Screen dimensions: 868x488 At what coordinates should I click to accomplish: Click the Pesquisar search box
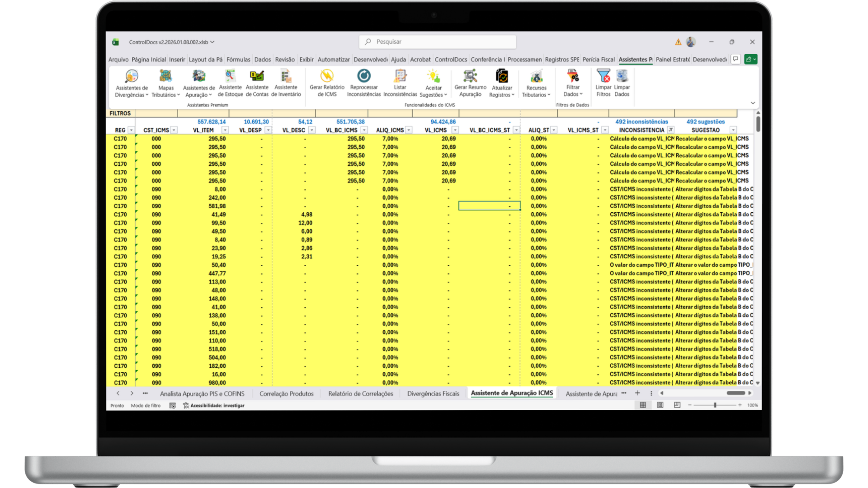[x=437, y=42]
